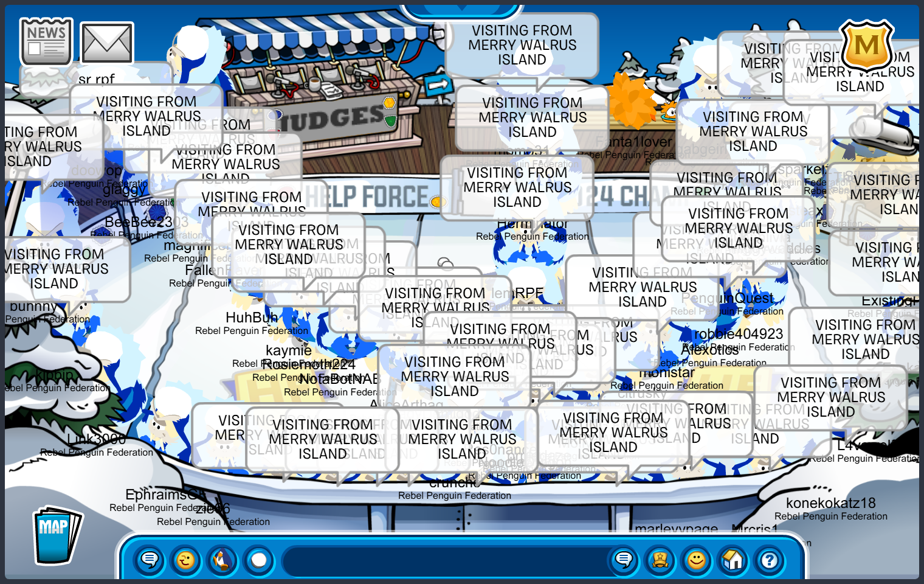Select penguin name sr rpf
The image size is (924, 584).
(x=97, y=79)
